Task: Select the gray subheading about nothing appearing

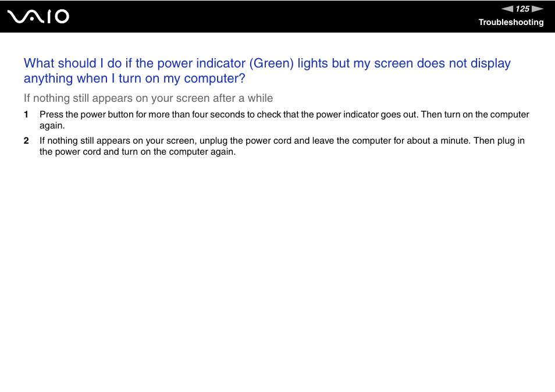Action: (148, 98)
